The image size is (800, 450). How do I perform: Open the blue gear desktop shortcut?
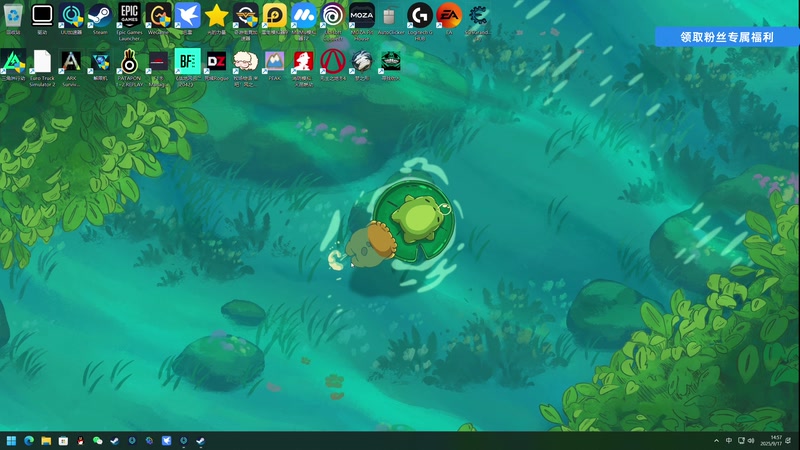(478, 21)
